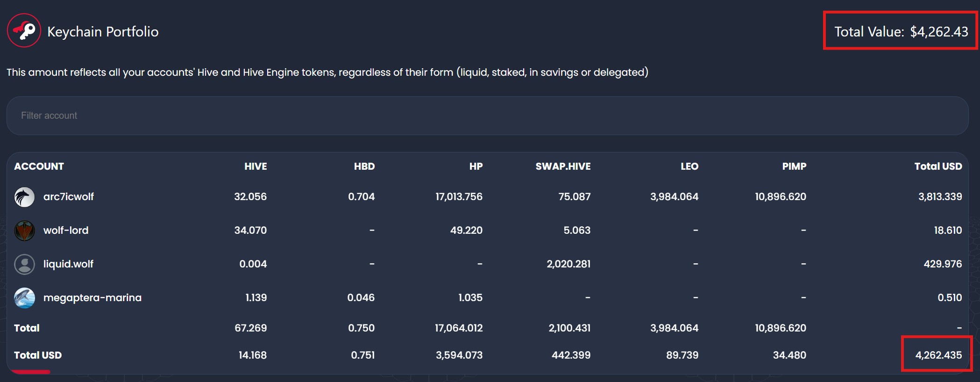Click megaptera-marina HBD value 0.046
This screenshot has width=980, height=382.
click(x=361, y=298)
